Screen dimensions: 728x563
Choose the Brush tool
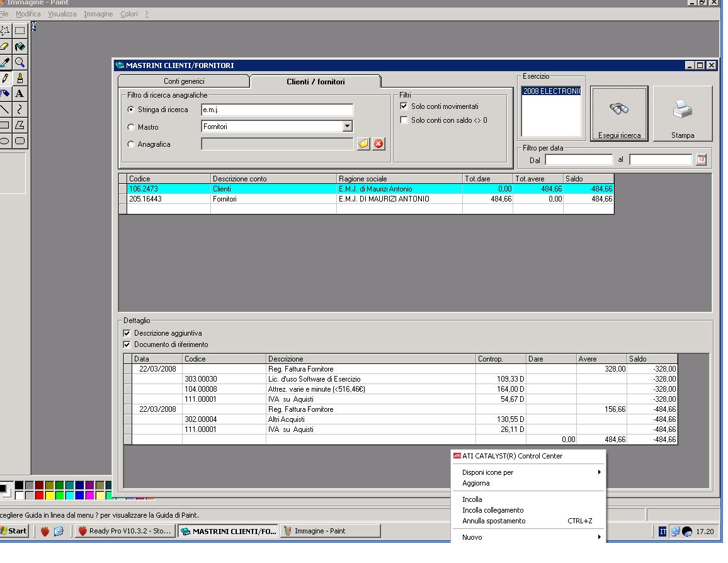(x=20, y=77)
